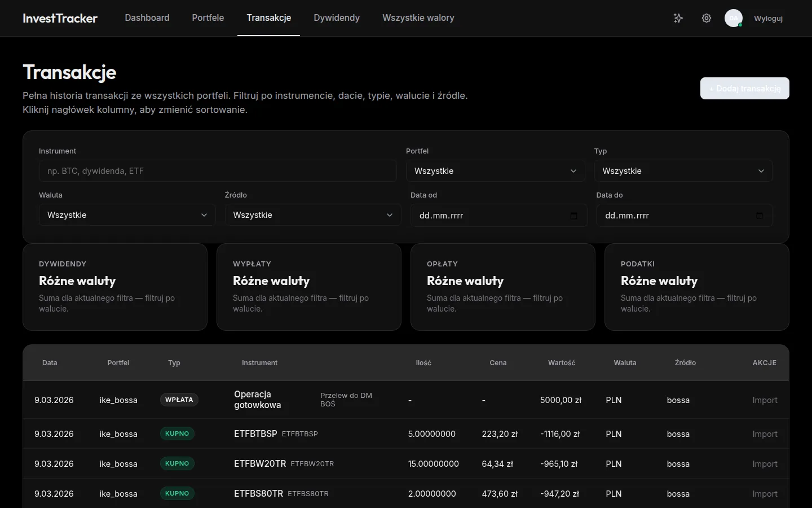Click the green online status dot on avatar
Image resolution: width=812 pixels, height=508 pixels.
pos(740,25)
